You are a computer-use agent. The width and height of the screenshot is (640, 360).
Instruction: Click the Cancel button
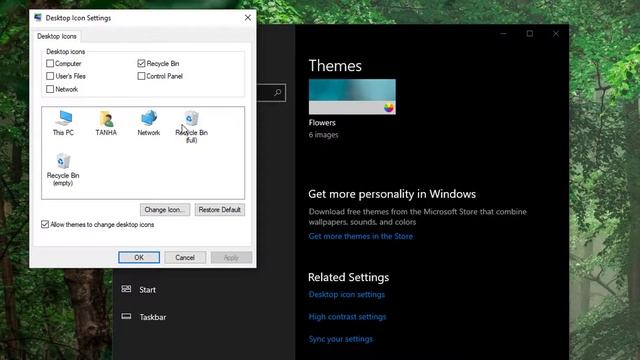tap(185, 258)
